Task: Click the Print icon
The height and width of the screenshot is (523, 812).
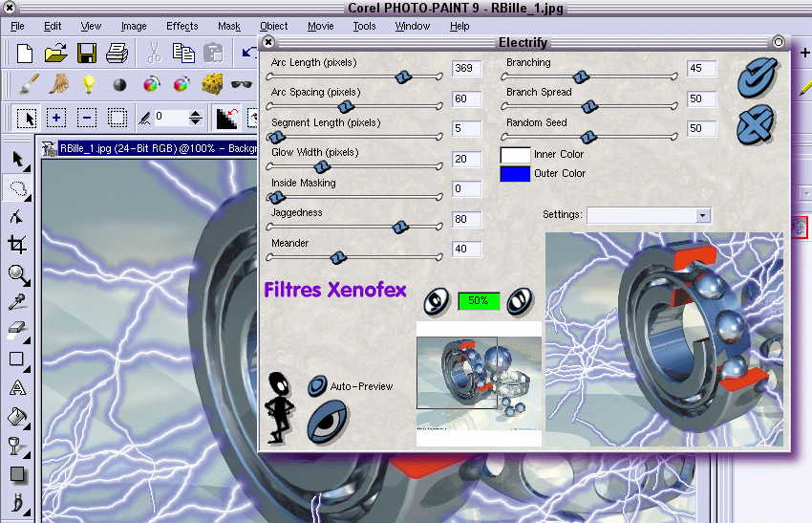Action: point(118,54)
